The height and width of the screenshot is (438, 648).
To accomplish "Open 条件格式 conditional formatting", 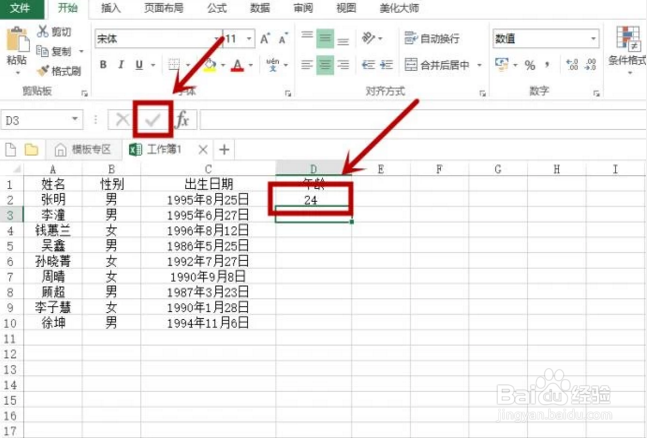I will 627,50.
